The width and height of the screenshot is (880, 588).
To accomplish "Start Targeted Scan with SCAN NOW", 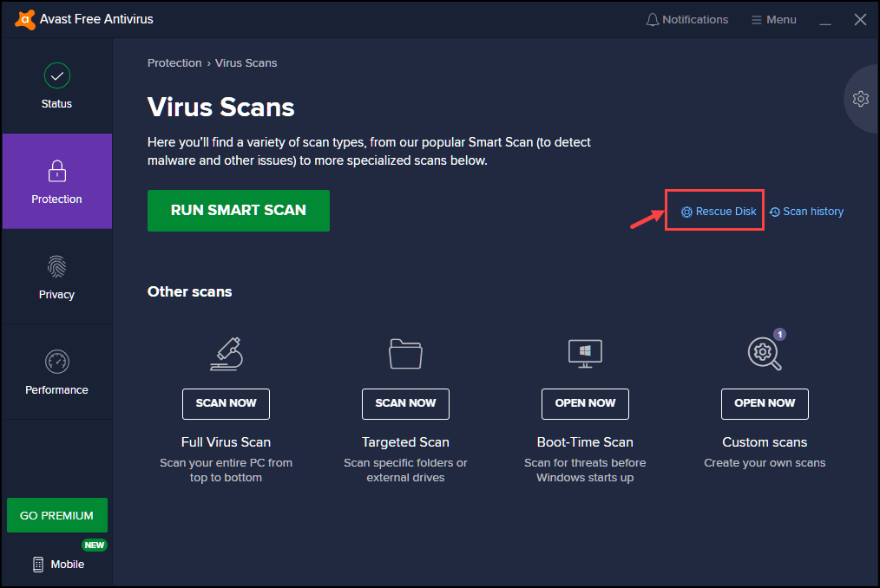I will tap(405, 403).
